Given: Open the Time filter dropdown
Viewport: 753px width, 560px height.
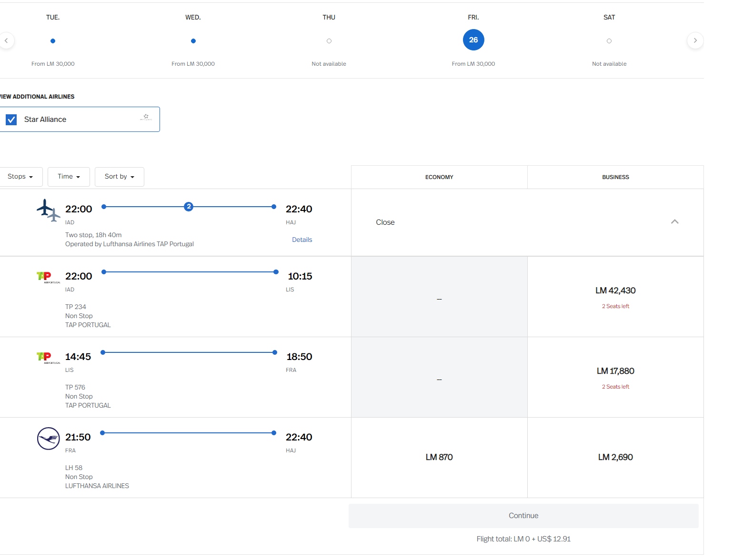Looking at the screenshot, I should click(x=69, y=177).
